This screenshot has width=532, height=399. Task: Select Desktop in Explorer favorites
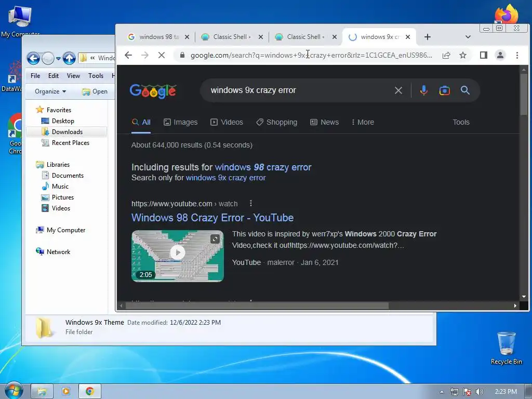63,121
